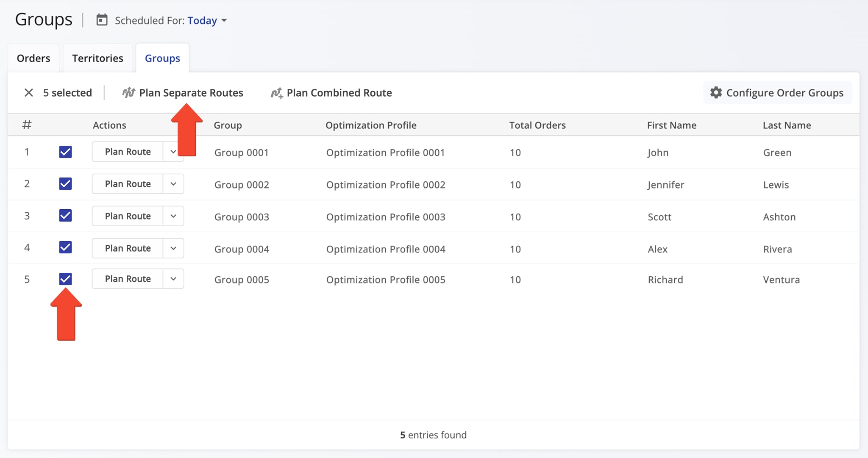
Task: Click the gear icon for Configure Order Groups
Action: pyautogui.click(x=716, y=92)
